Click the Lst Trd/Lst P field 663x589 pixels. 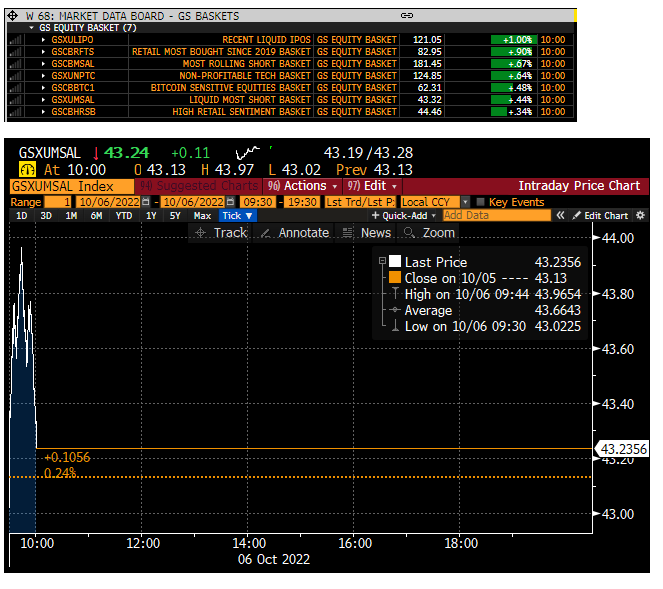pos(360,202)
